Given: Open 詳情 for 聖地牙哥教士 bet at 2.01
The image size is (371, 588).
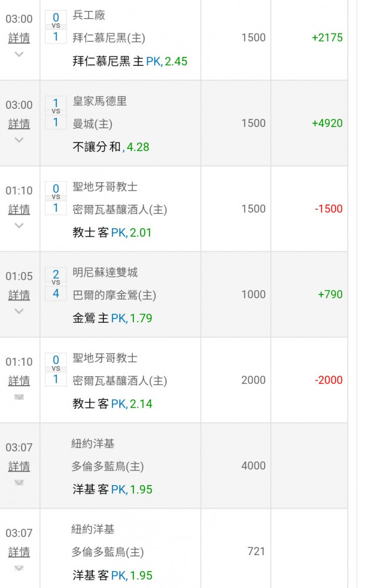Looking at the screenshot, I should [19, 209].
